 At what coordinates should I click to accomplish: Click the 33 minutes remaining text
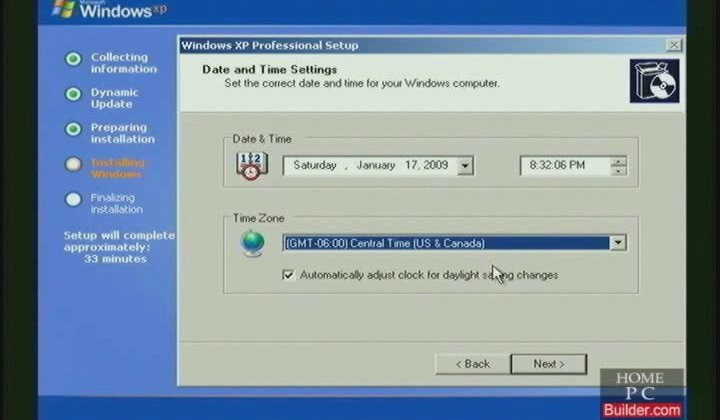(x=115, y=259)
